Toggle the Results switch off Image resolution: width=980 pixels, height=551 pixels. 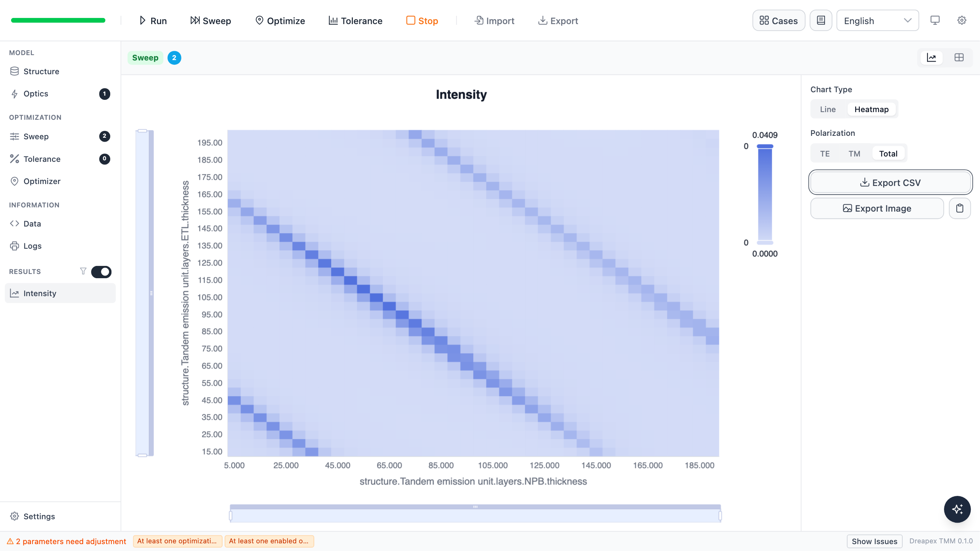tap(101, 272)
